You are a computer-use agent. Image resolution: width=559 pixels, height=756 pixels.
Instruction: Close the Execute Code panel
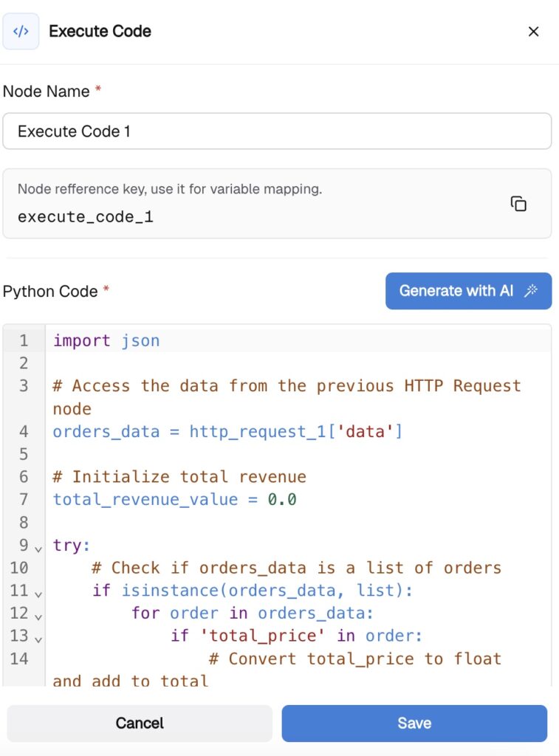pos(533,32)
